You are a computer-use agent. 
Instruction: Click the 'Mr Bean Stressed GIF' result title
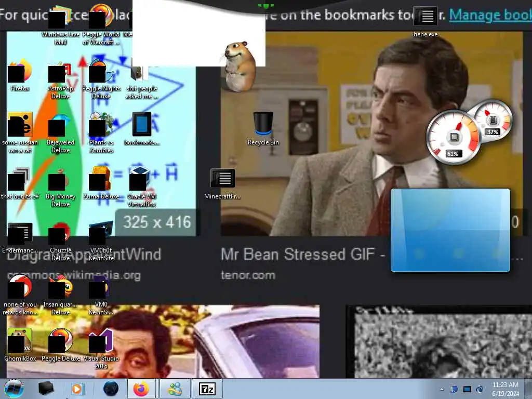coord(303,255)
